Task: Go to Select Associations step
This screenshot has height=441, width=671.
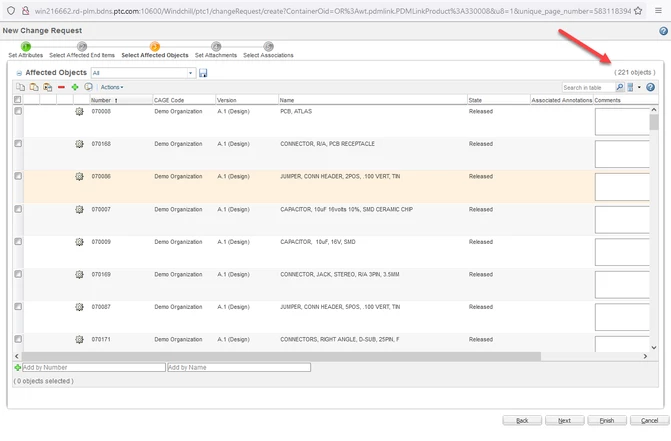Action: (x=268, y=50)
